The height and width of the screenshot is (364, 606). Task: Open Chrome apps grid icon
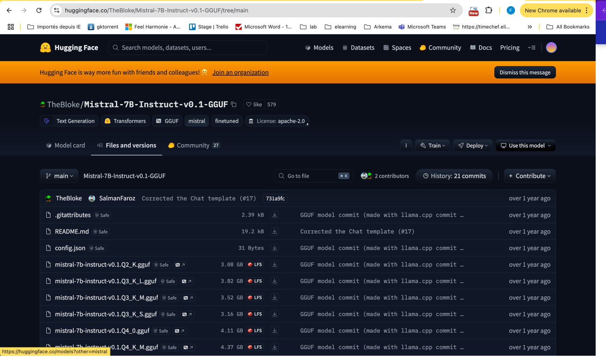[x=11, y=27]
